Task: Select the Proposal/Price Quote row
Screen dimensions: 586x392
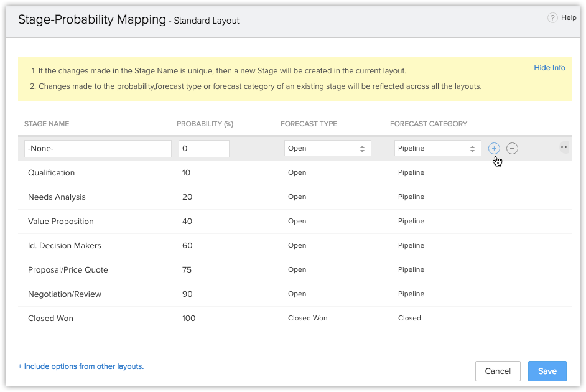Action: coord(68,270)
